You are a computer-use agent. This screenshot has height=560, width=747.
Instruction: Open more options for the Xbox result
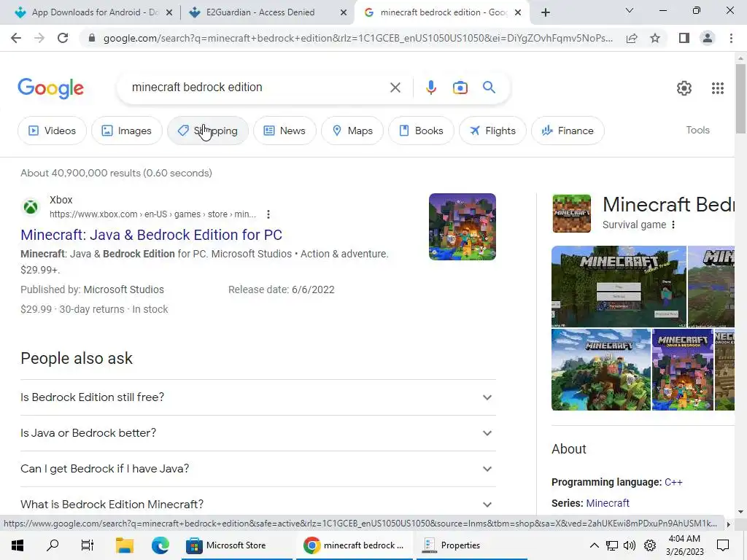pos(268,214)
